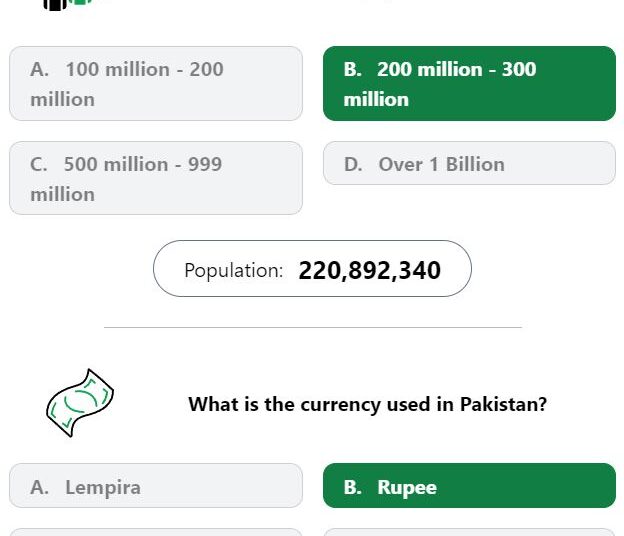Click the letter 'A.' beside Lempira
The height and width of the screenshot is (536, 624).
39,487
